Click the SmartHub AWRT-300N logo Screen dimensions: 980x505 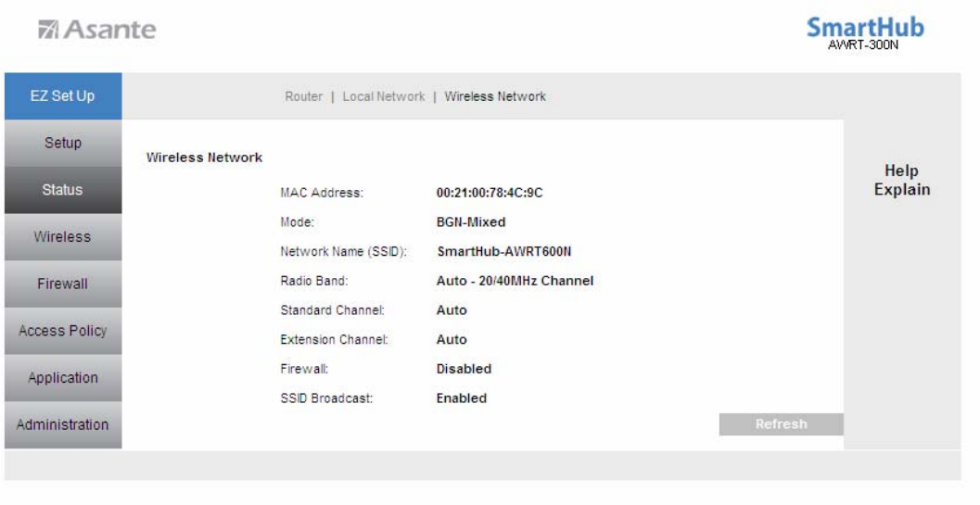[x=865, y=33]
